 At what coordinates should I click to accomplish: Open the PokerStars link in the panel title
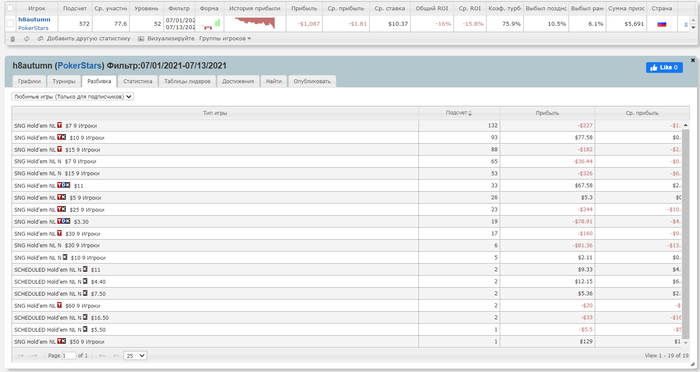79,66
